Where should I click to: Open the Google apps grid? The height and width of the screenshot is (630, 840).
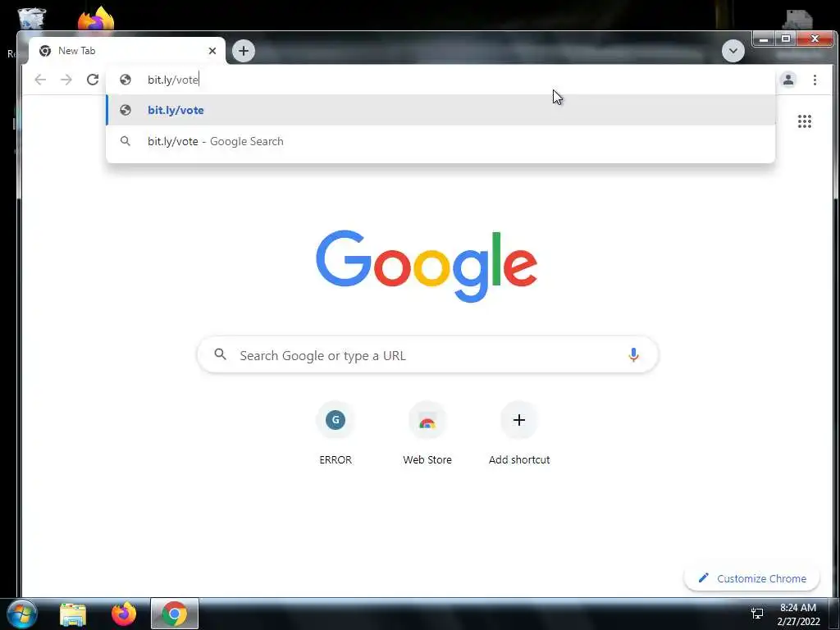(805, 121)
